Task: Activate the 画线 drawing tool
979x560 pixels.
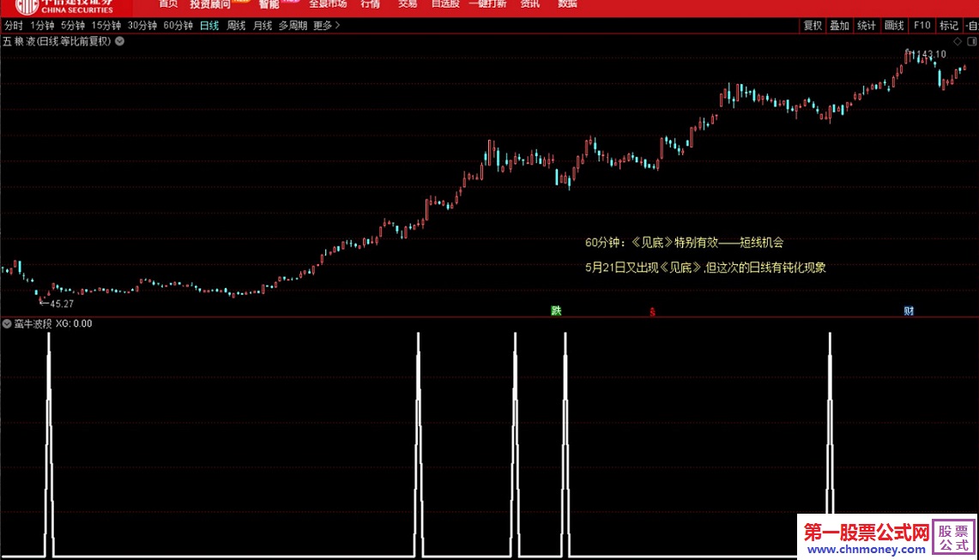Action: [894, 26]
